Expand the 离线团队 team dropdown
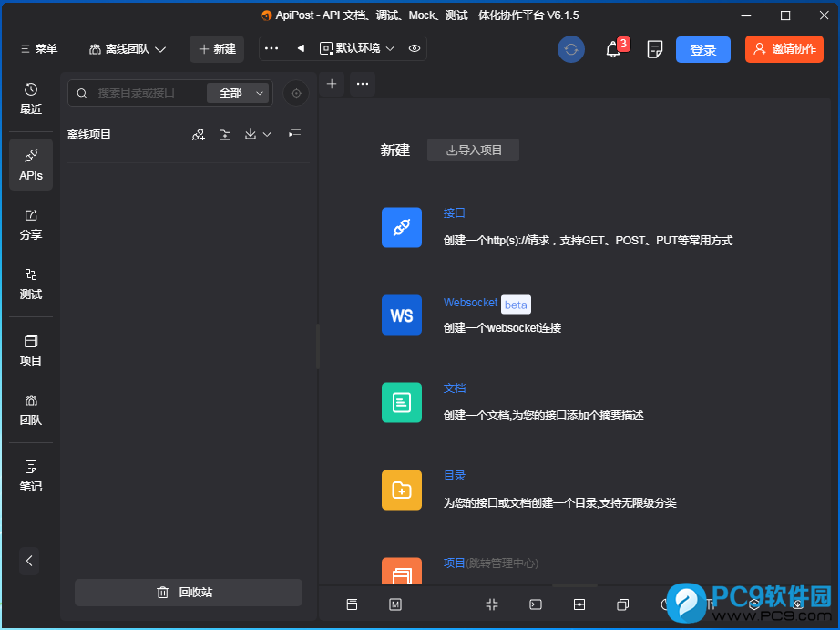The image size is (840, 630). coord(128,49)
